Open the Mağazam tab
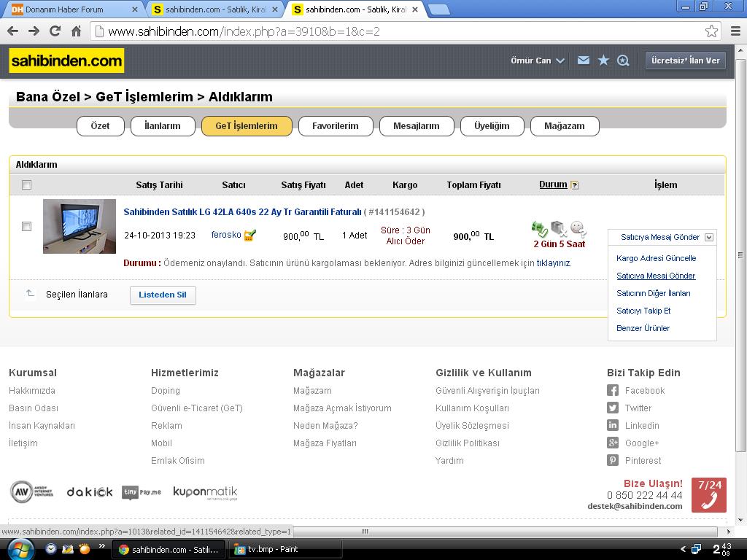Image resolution: width=747 pixels, height=560 pixels. pyautogui.click(x=564, y=125)
